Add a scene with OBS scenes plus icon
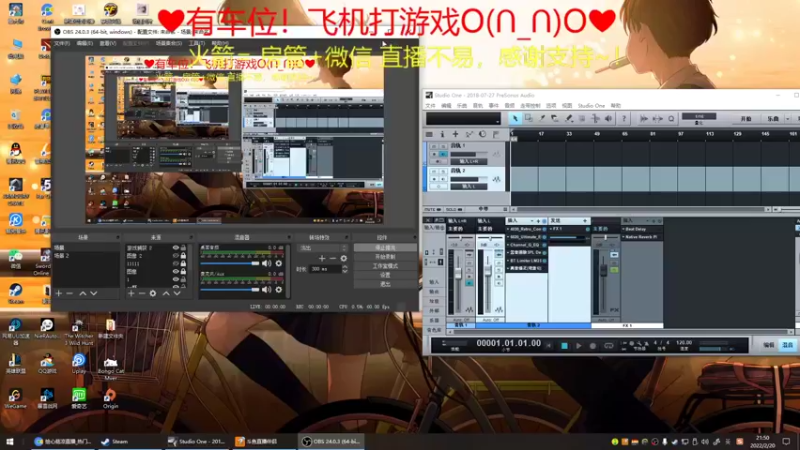The height and width of the screenshot is (450, 800). 59,293
